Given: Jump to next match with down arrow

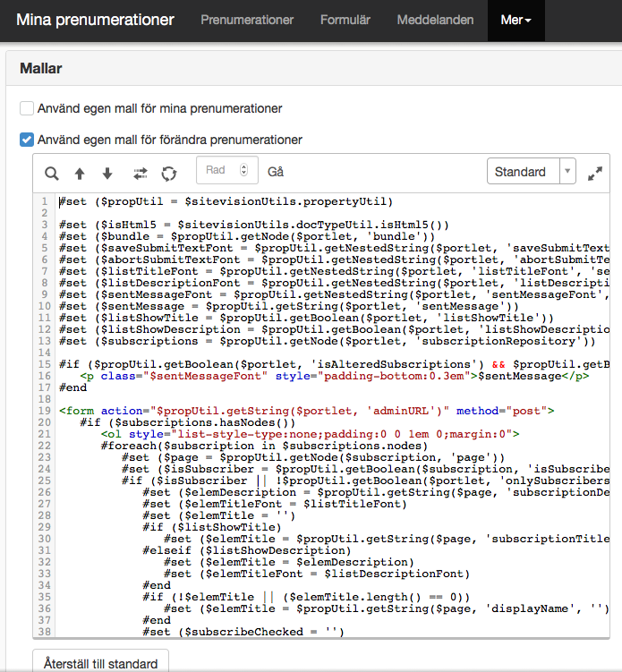Looking at the screenshot, I should click(107, 174).
